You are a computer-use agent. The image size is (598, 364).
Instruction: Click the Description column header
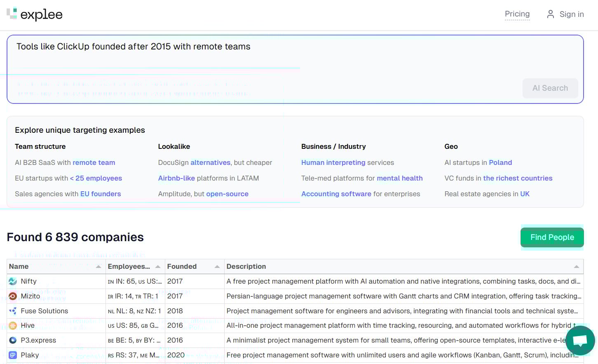point(404,267)
